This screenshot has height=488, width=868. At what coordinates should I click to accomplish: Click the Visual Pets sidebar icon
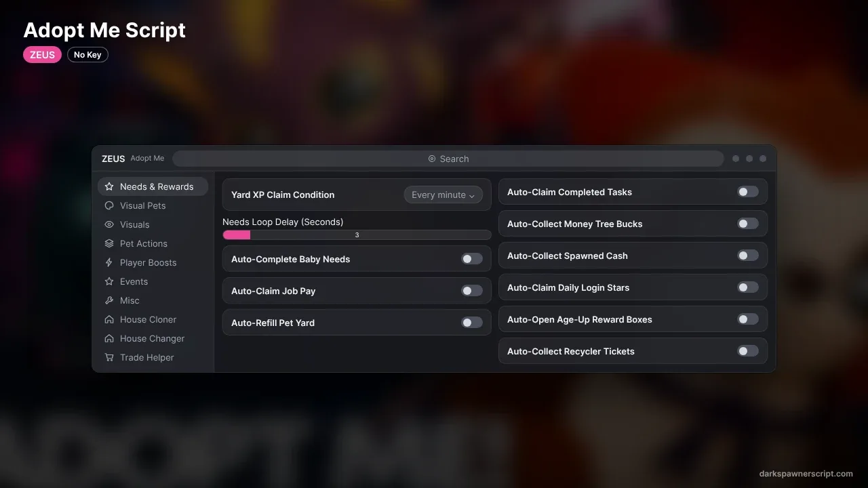point(109,205)
